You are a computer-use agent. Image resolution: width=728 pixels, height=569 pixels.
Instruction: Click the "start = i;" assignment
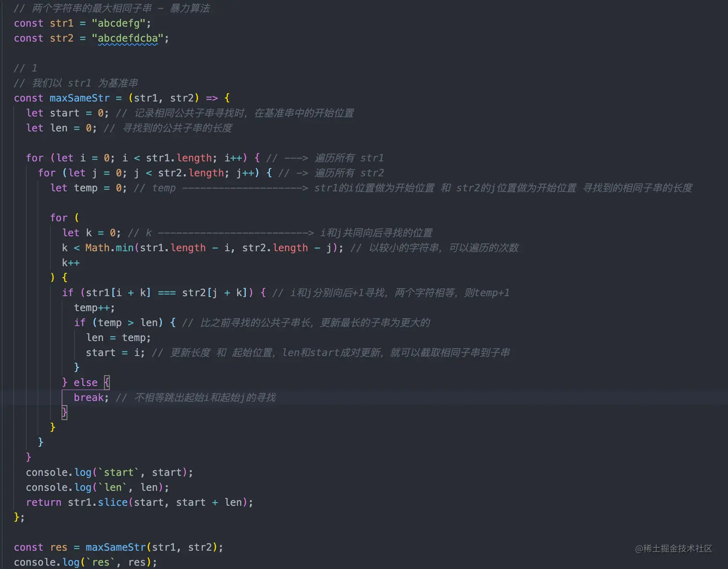pyautogui.click(x=116, y=353)
